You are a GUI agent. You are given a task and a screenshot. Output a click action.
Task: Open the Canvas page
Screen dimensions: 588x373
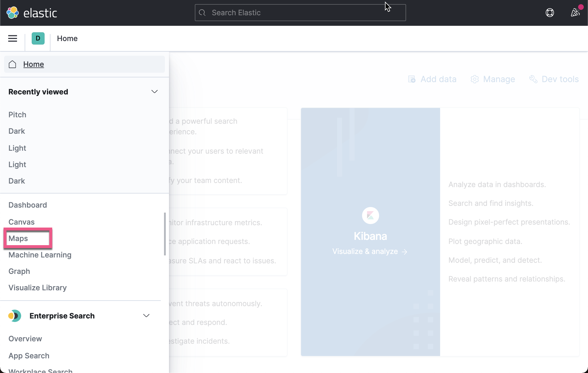click(x=21, y=222)
